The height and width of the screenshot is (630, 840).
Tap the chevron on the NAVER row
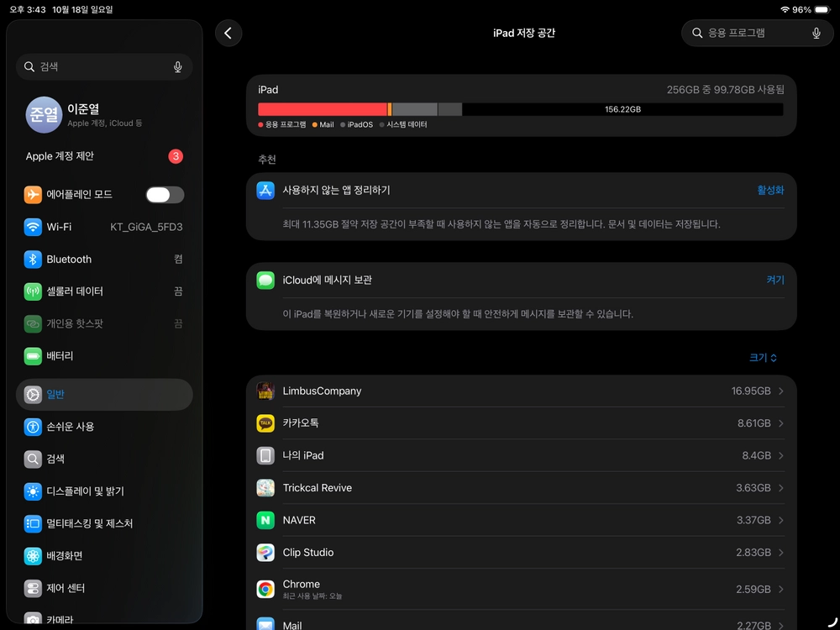click(x=781, y=520)
